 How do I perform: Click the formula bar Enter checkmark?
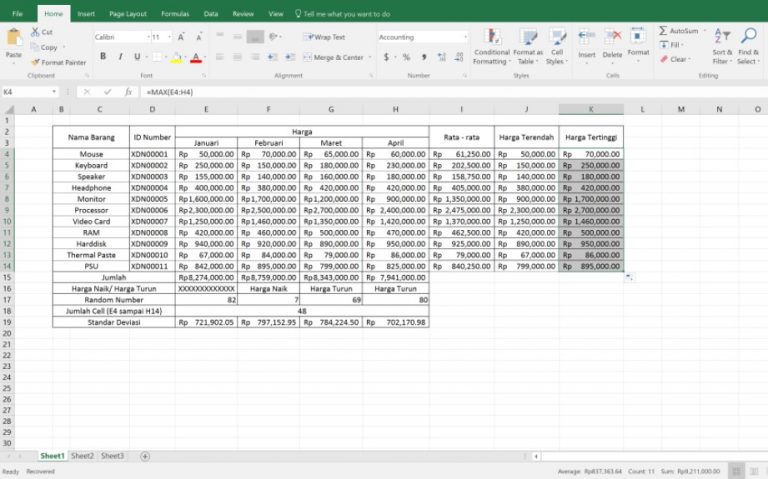point(107,92)
